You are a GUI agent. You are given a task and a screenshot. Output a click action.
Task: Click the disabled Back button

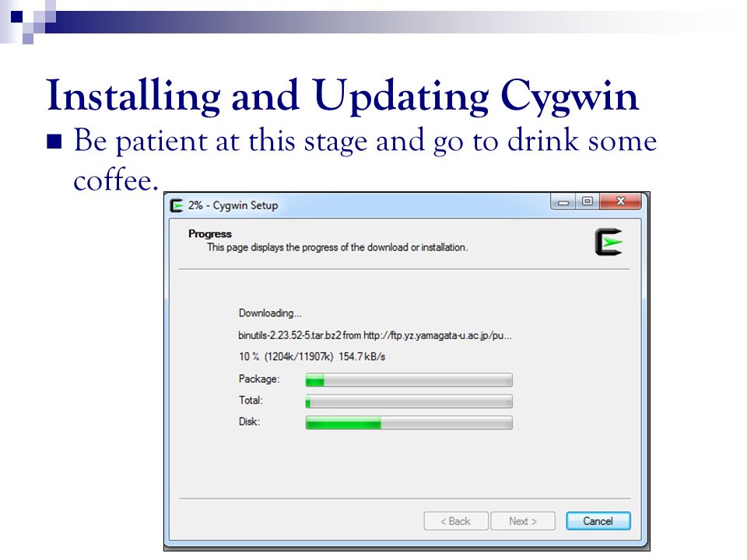[456, 521]
